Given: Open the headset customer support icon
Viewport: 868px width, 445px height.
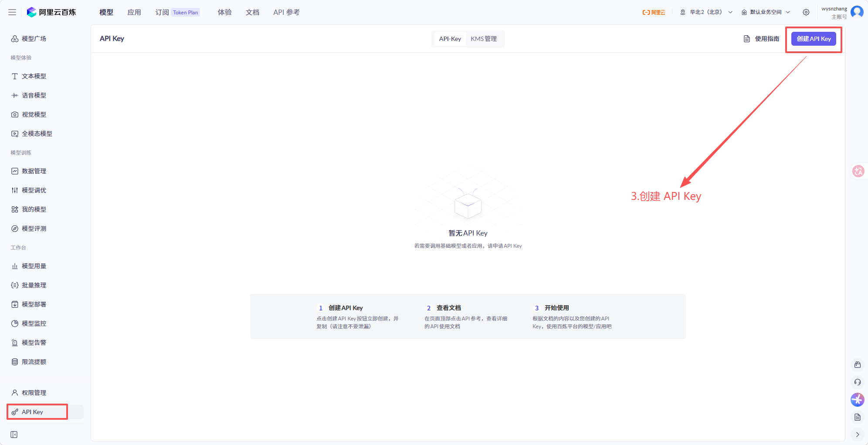Looking at the screenshot, I should (x=858, y=382).
